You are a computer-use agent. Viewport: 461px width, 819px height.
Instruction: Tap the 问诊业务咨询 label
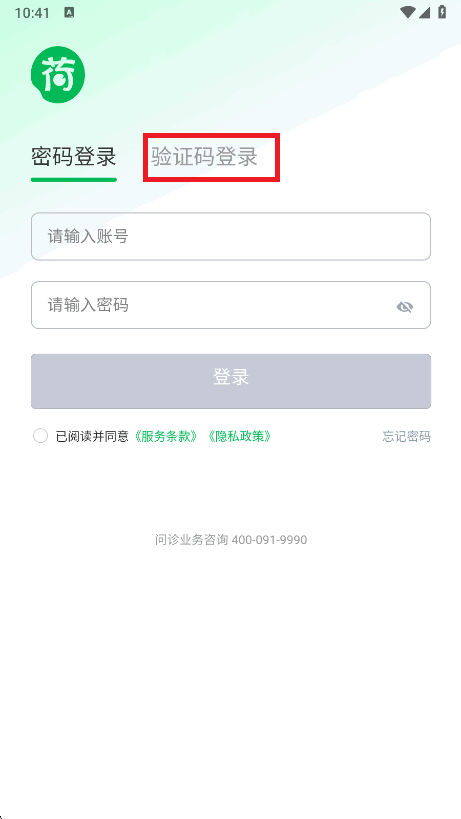click(x=192, y=540)
